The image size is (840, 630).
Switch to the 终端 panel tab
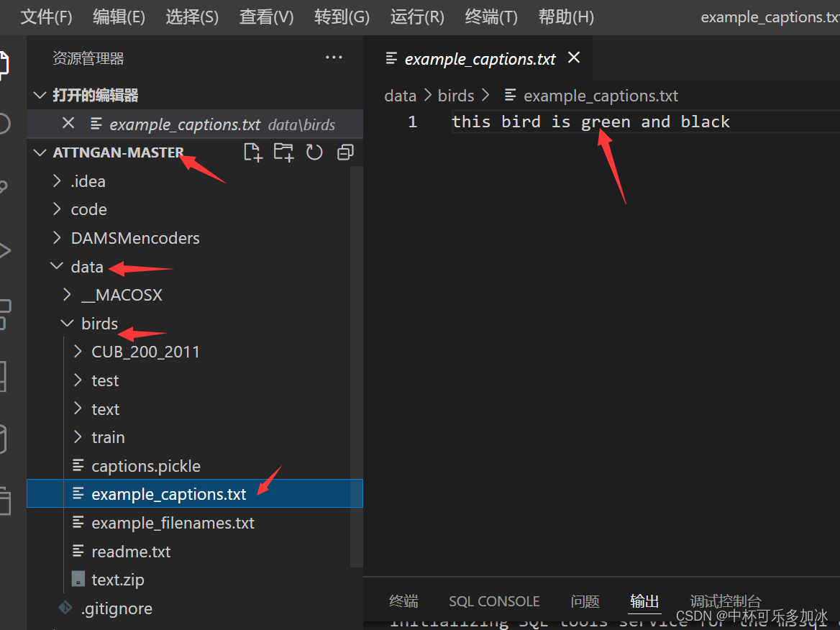coord(403,601)
